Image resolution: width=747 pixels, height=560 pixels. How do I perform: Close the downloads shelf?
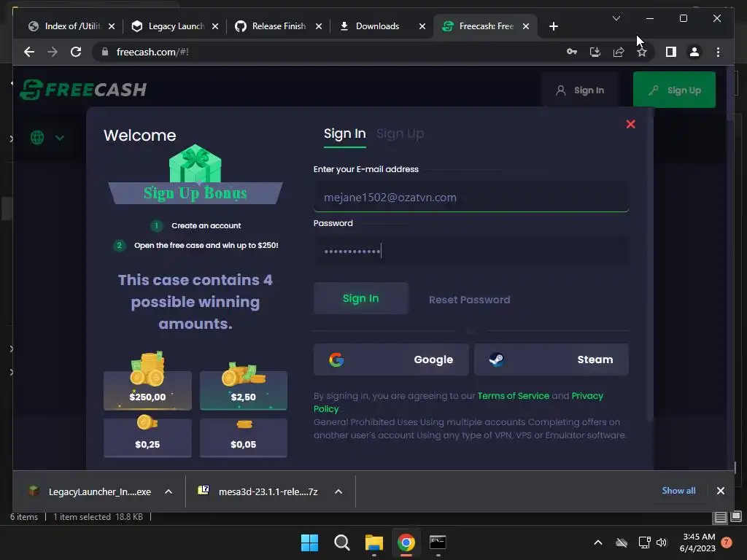(720, 491)
